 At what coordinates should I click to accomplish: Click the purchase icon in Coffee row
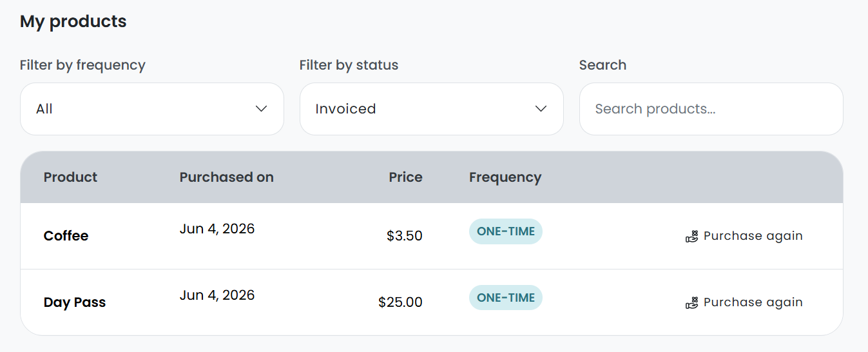(691, 237)
